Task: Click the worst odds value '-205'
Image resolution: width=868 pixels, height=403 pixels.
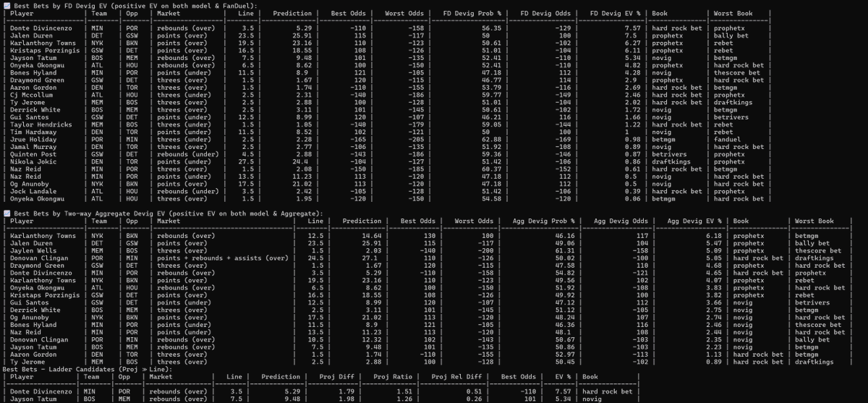Action: coord(415,140)
